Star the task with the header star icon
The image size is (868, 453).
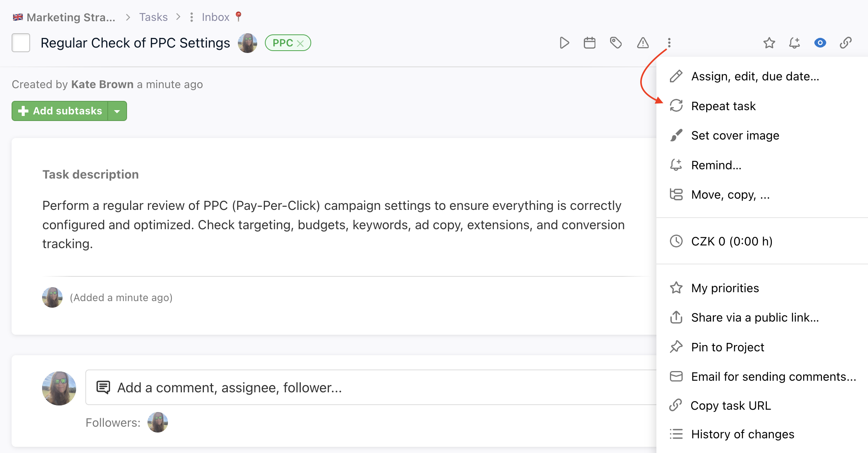769,43
